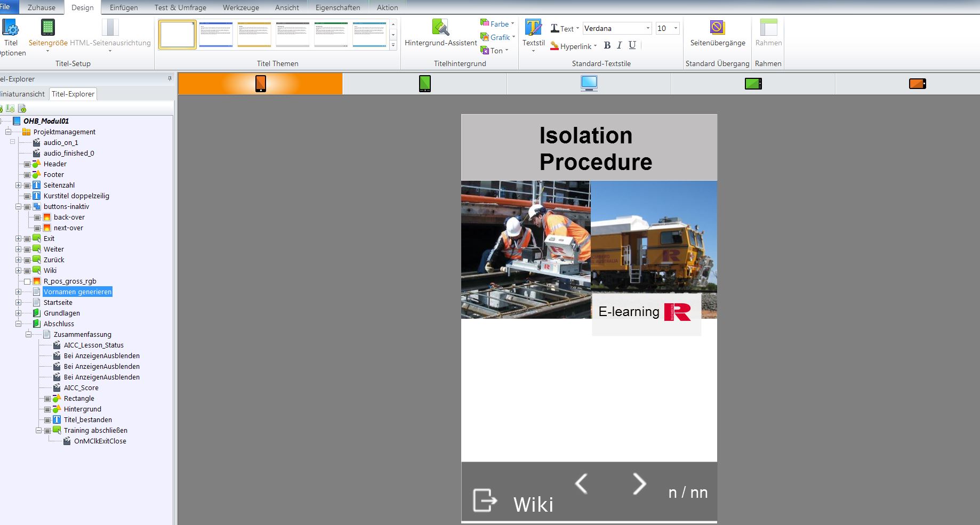The image size is (980, 525).
Task: Open the Test & Umfrage tab
Action: click(x=180, y=7)
